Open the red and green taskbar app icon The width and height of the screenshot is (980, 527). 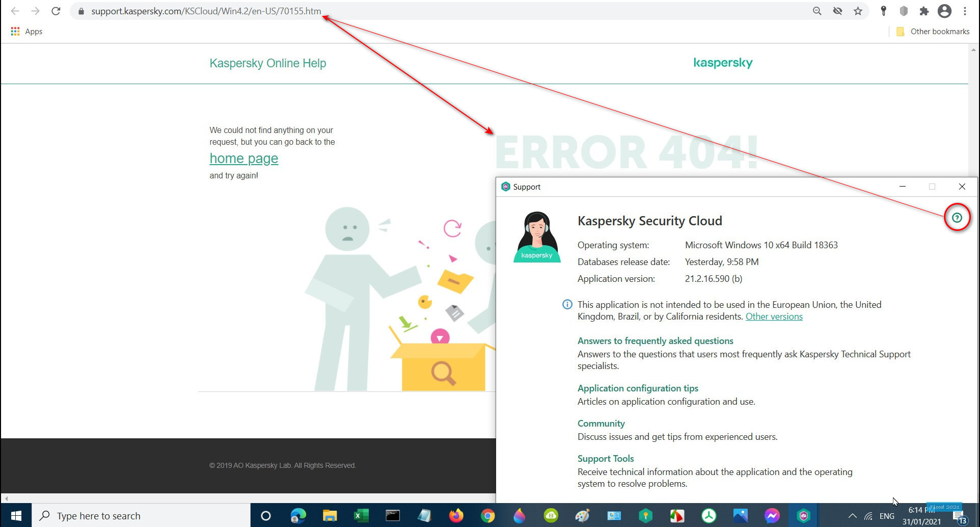point(677,516)
